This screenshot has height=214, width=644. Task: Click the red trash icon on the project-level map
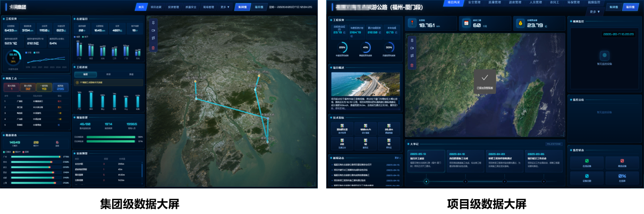pyautogui.click(x=411, y=65)
